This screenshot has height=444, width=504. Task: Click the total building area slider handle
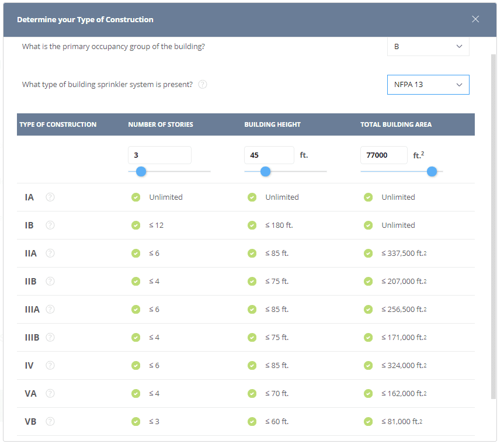(432, 171)
